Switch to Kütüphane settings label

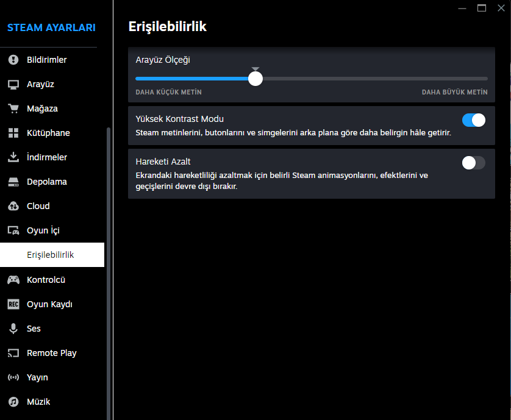(x=48, y=133)
